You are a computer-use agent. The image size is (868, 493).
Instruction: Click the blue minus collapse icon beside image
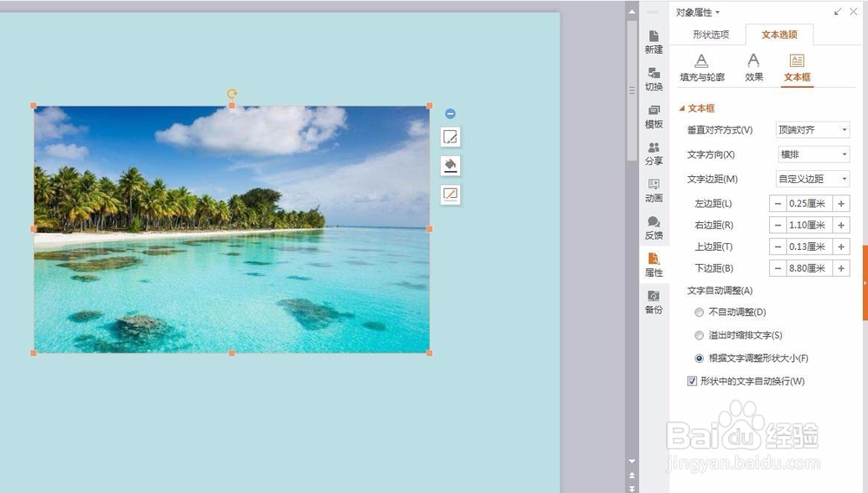[x=450, y=114]
